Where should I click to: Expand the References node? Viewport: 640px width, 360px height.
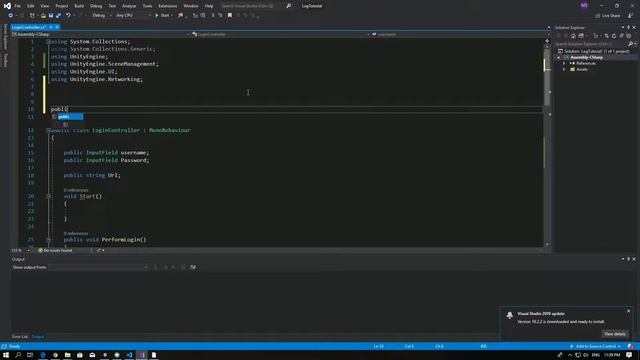tap(564, 64)
